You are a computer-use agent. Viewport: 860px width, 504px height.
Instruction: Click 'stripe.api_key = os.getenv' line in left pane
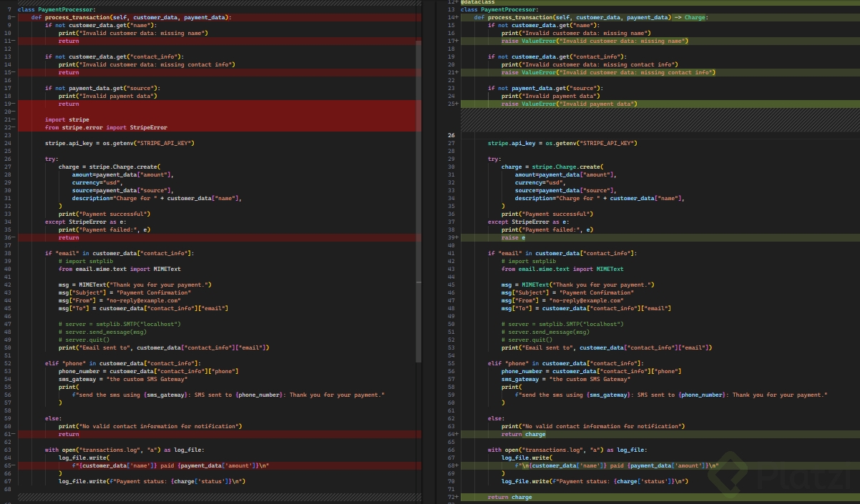tap(119, 143)
